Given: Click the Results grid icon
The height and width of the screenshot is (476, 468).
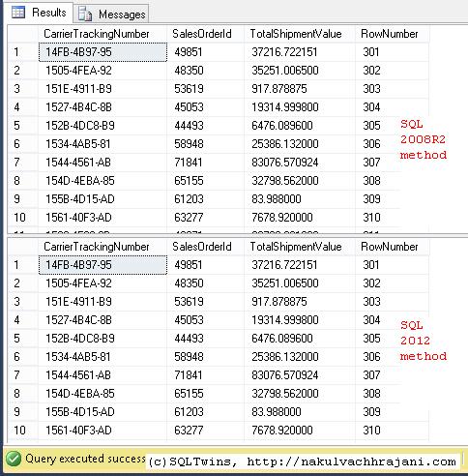Looking at the screenshot, I should click(18, 13).
